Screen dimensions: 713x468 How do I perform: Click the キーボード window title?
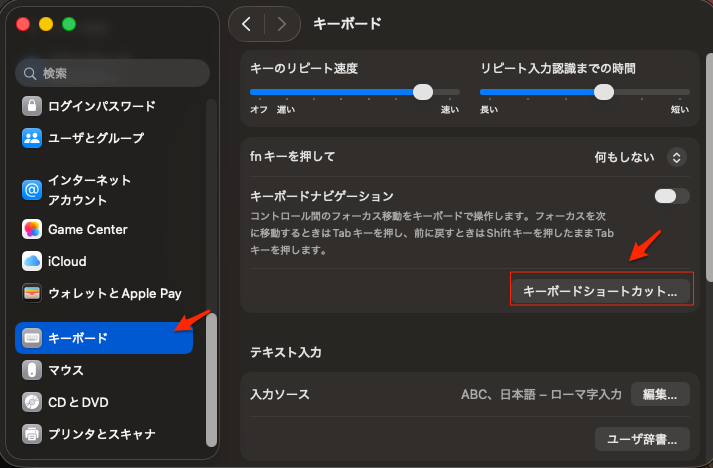[347, 24]
